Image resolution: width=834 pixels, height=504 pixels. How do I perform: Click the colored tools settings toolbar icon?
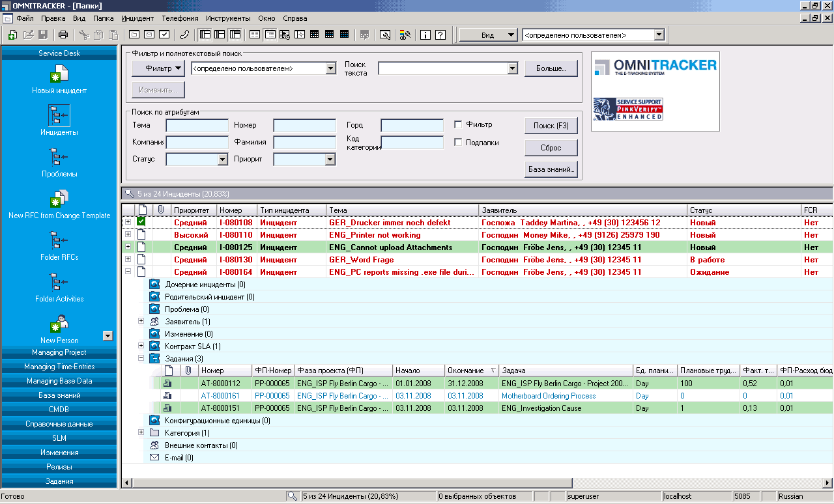tap(405, 35)
